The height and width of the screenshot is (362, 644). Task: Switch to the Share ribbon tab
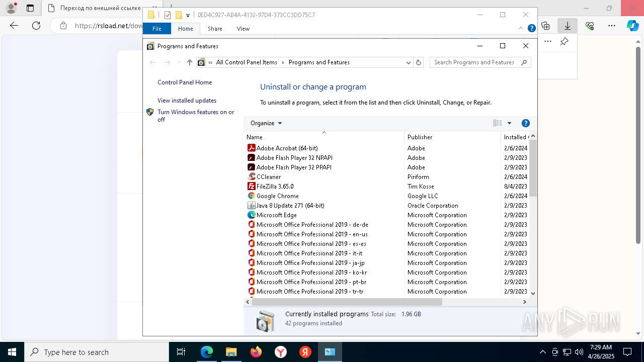tap(215, 29)
